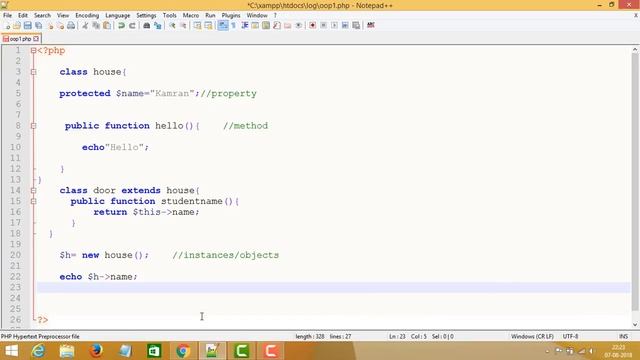
Task: Open the Language menu
Action: pyautogui.click(x=118, y=15)
